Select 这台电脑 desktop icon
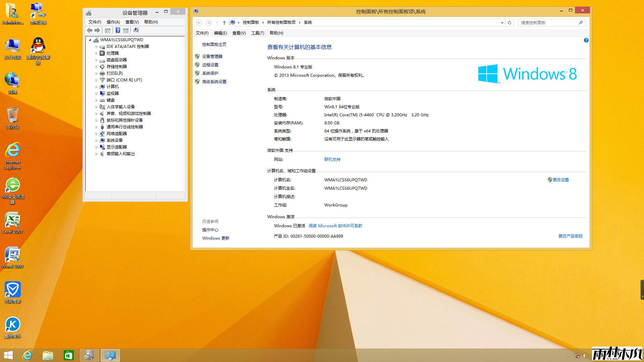 pyautogui.click(x=13, y=48)
